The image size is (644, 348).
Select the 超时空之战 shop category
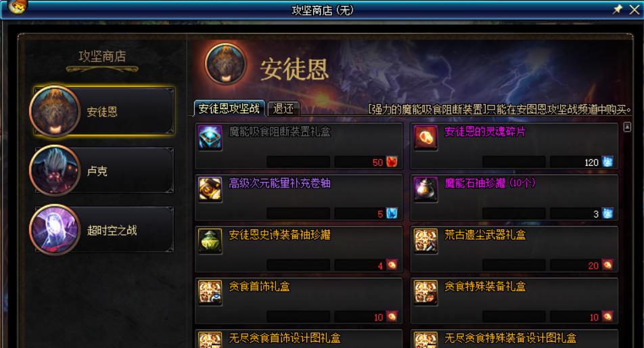[x=102, y=230]
